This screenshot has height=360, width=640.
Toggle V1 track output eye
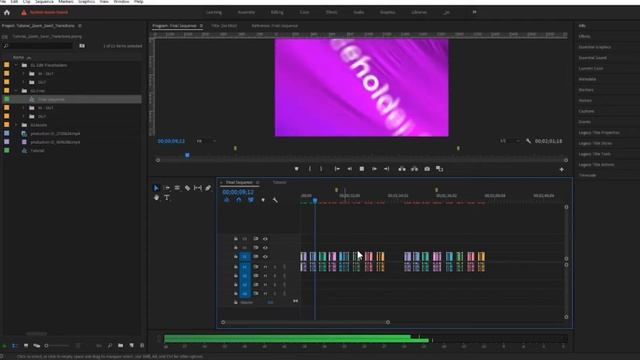[265, 257]
